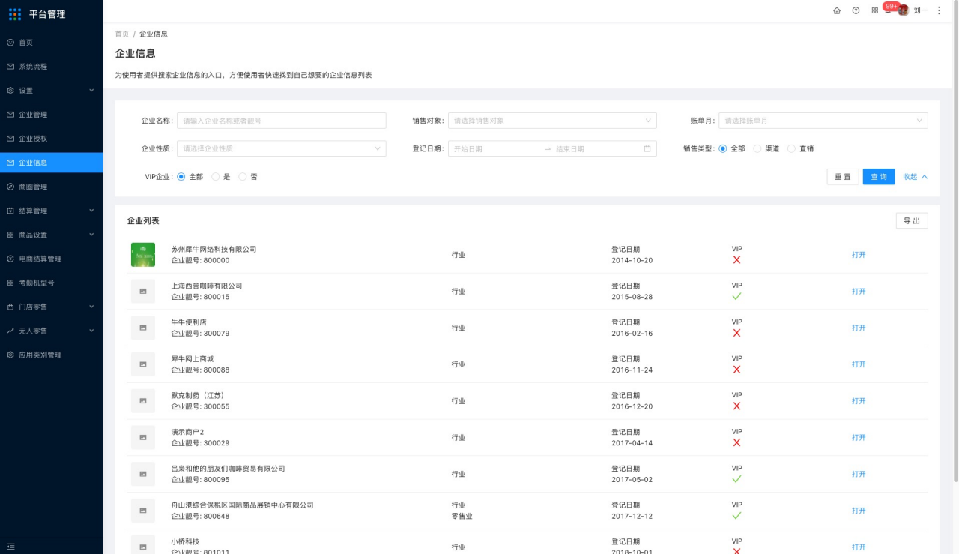
Task: Click the 企业列表 heading
Action: pyautogui.click(x=143, y=221)
